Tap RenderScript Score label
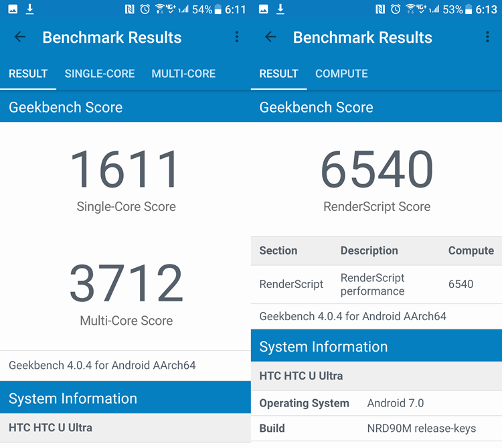 point(377,206)
